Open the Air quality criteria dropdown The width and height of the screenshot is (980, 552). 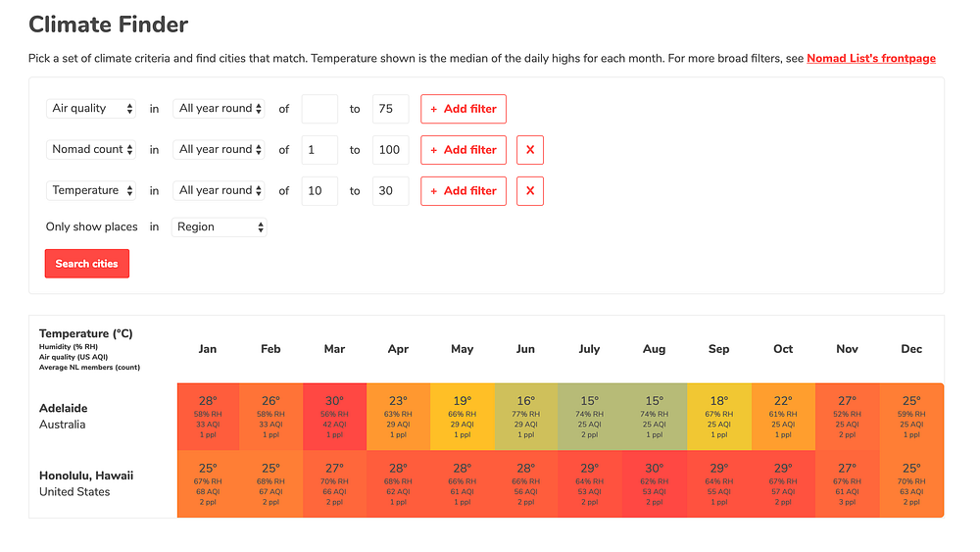click(91, 108)
